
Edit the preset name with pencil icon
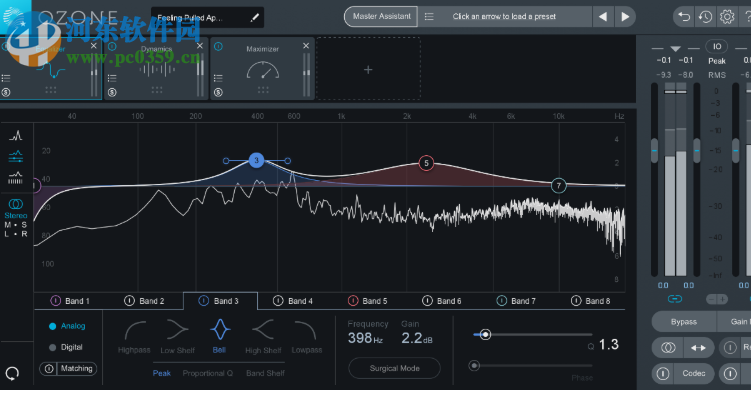coord(254,18)
